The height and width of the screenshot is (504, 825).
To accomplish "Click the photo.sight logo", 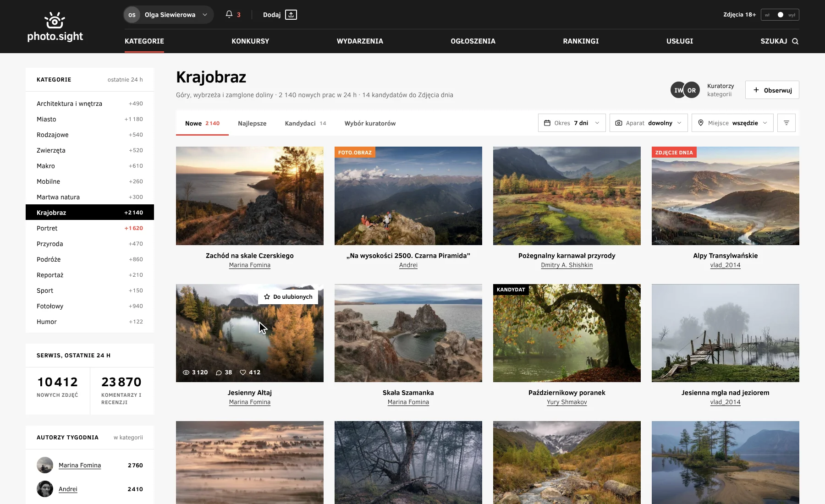I will point(55,27).
